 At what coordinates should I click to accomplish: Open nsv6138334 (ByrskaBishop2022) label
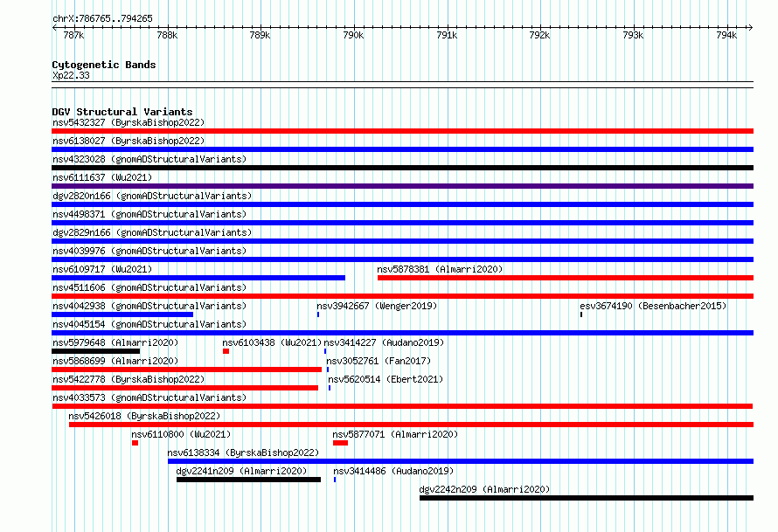click(243, 453)
